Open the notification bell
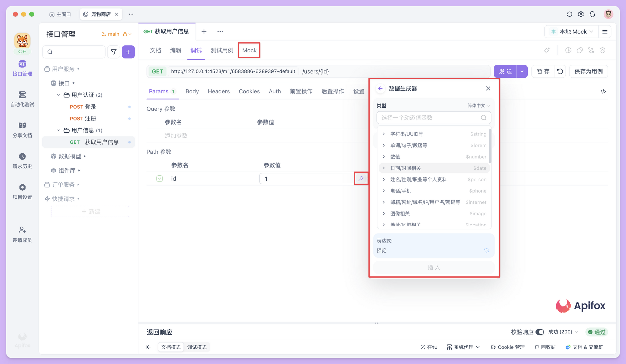The image size is (626, 364). [x=592, y=14]
